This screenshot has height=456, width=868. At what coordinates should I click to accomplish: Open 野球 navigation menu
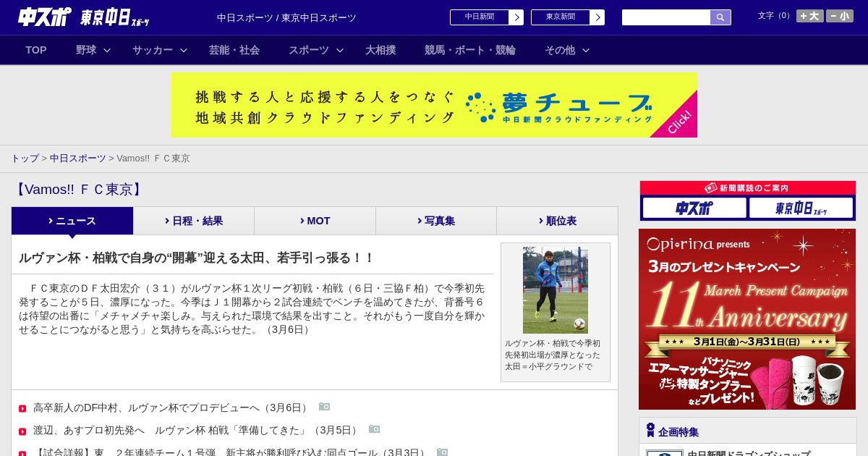click(x=86, y=50)
